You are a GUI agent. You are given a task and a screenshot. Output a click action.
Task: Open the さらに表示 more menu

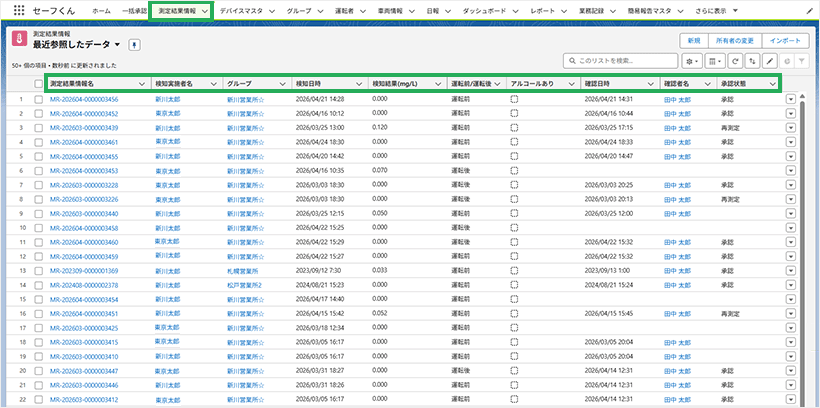click(716, 10)
